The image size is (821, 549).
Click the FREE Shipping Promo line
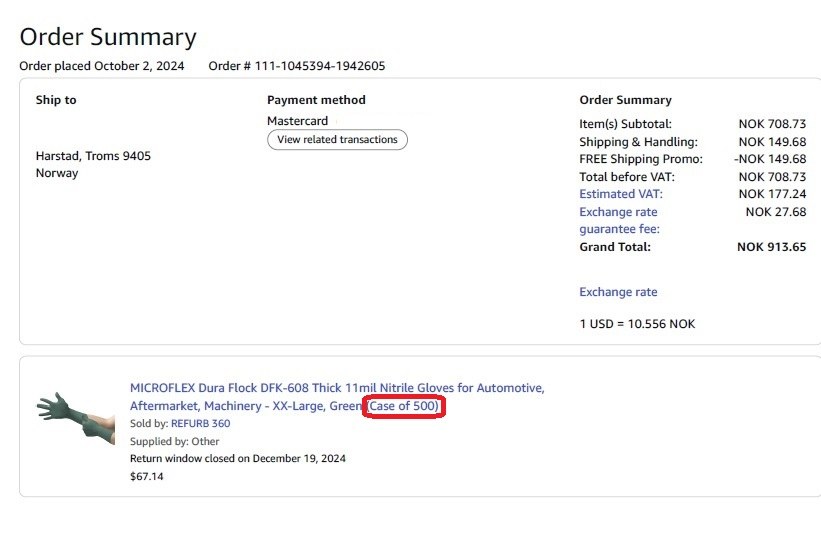641,159
